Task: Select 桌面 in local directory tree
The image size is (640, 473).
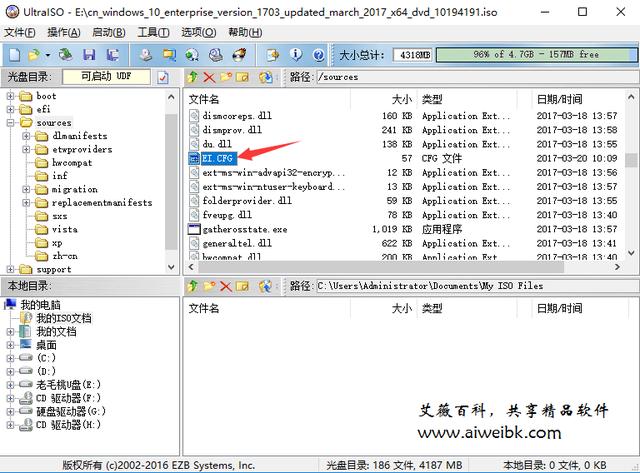Action: [46, 345]
